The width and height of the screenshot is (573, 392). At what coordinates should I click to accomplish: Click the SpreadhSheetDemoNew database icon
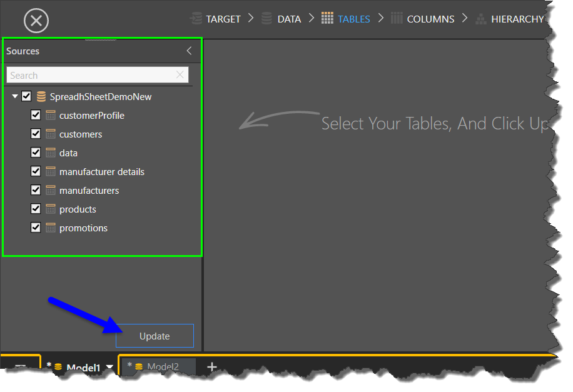[41, 97]
